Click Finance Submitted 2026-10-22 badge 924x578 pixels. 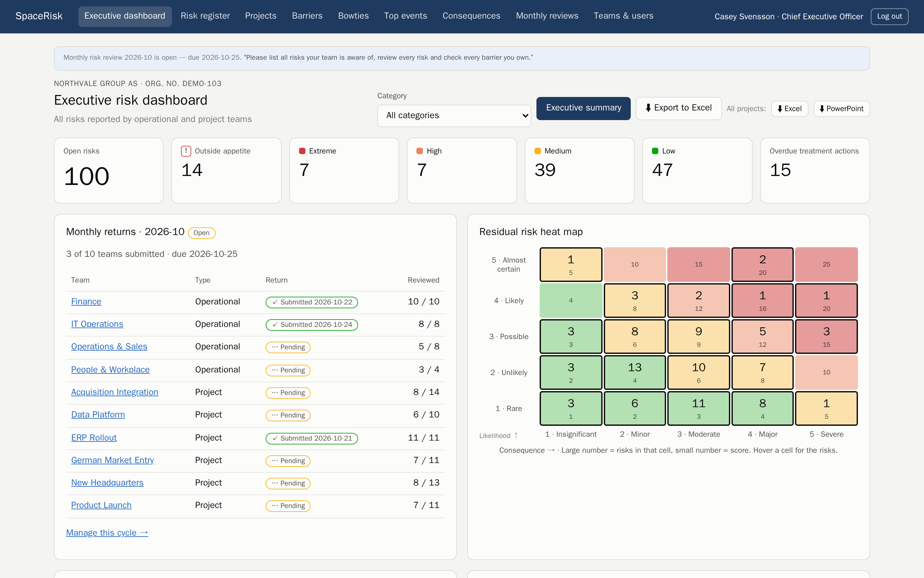(312, 302)
